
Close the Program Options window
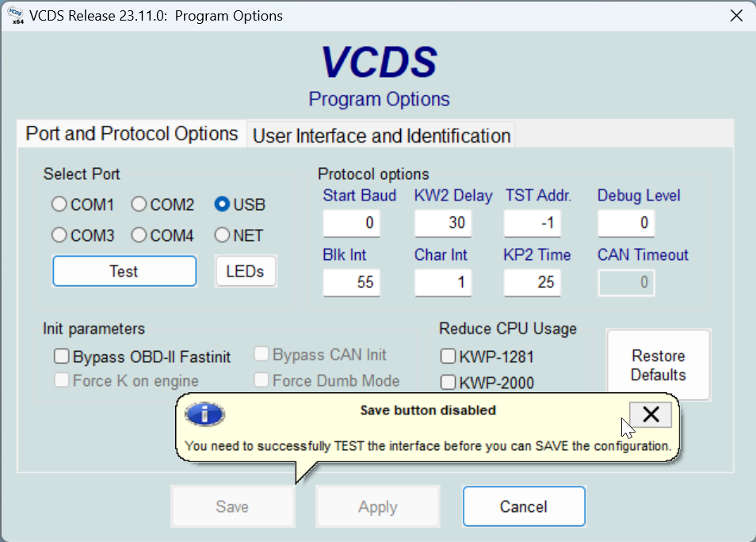click(736, 15)
